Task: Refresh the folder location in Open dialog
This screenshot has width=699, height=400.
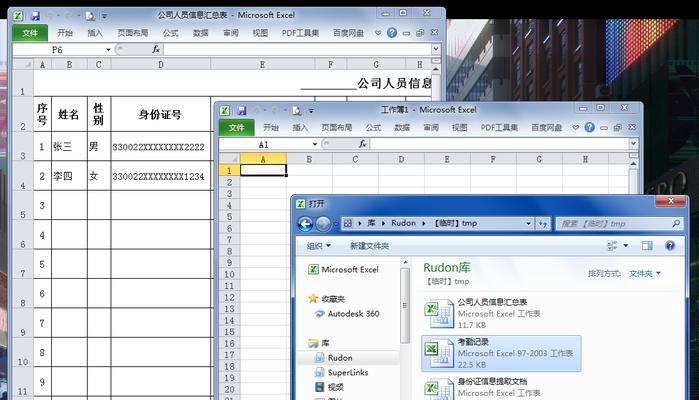Action: [543, 223]
